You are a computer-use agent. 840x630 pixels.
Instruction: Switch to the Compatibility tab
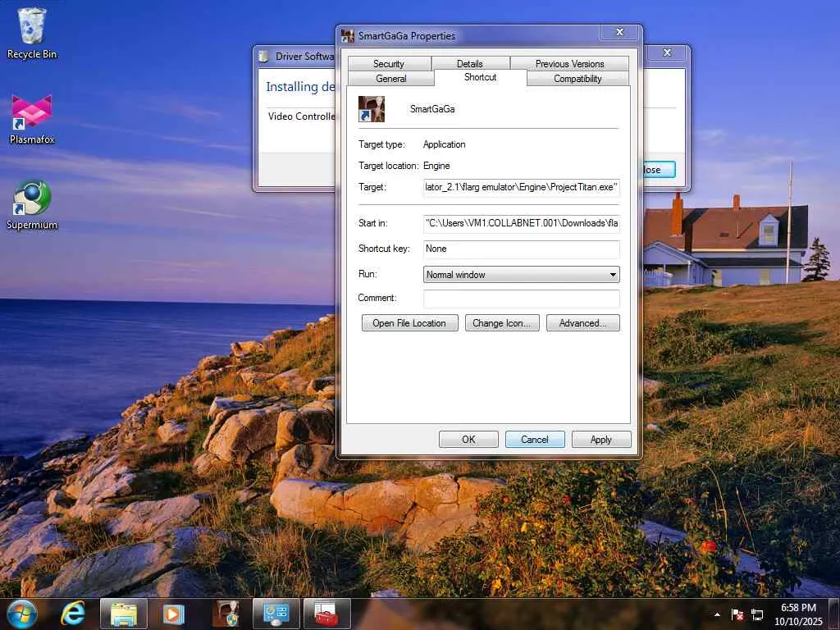coord(577,79)
